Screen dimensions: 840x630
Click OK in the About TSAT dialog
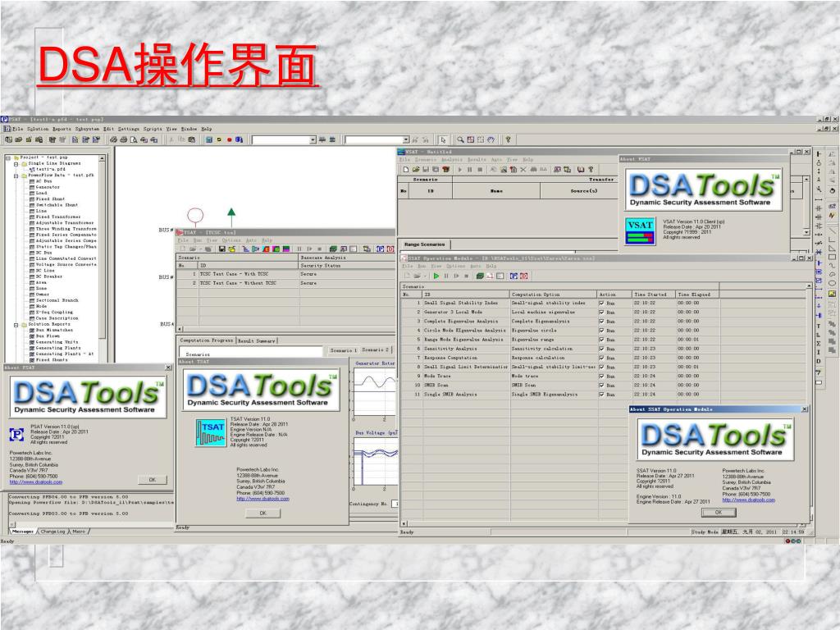pos(262,514)
